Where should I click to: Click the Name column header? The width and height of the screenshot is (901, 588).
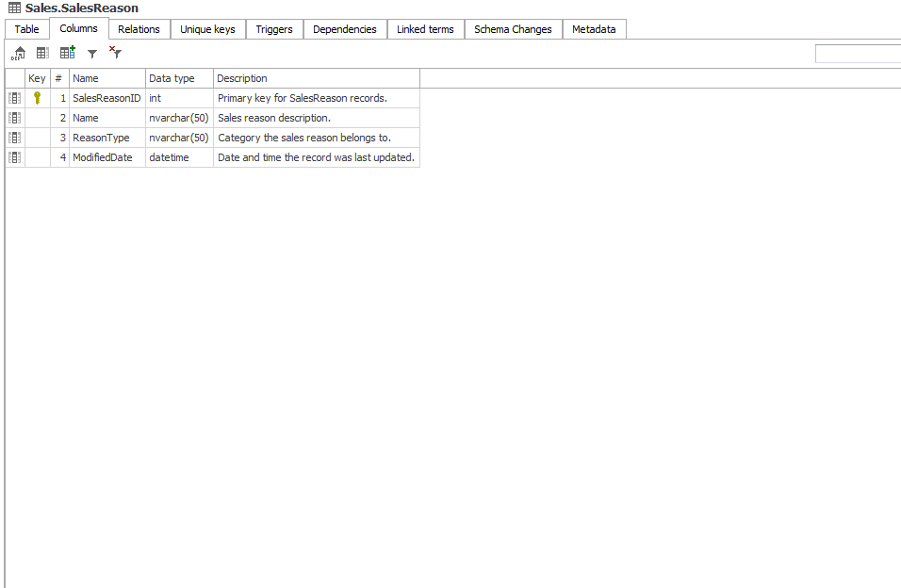[x=106, y=78]
